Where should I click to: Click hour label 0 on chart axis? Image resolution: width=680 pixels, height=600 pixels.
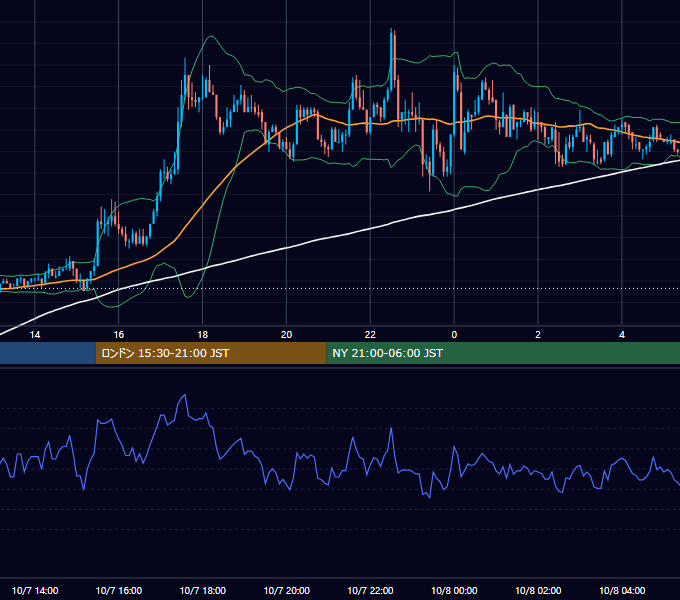(454, 335)
